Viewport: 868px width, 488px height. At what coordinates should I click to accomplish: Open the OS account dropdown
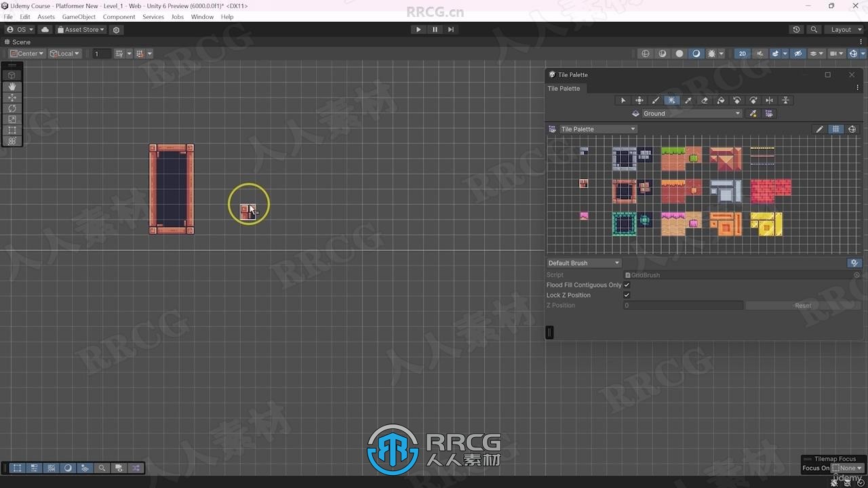click(x=20, y=30)
